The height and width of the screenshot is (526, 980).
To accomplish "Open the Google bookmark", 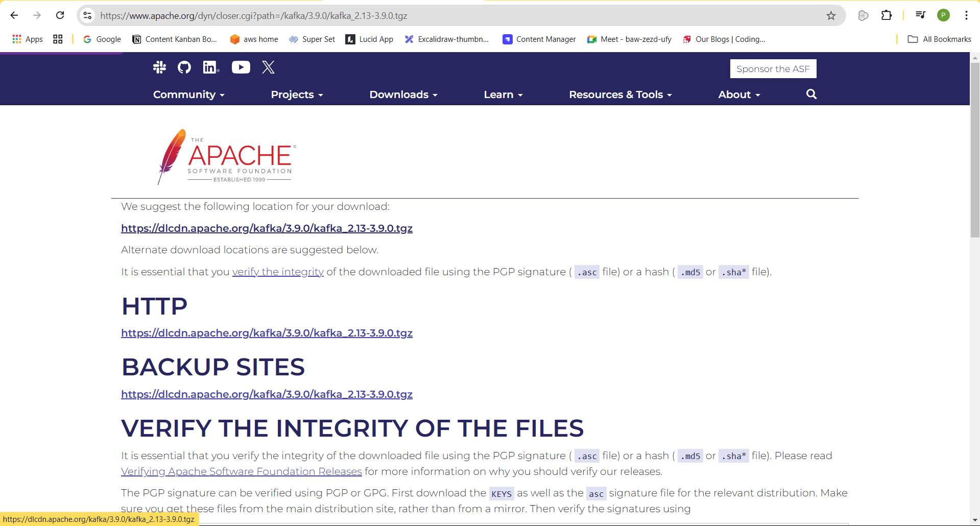I will coord(102,39).
